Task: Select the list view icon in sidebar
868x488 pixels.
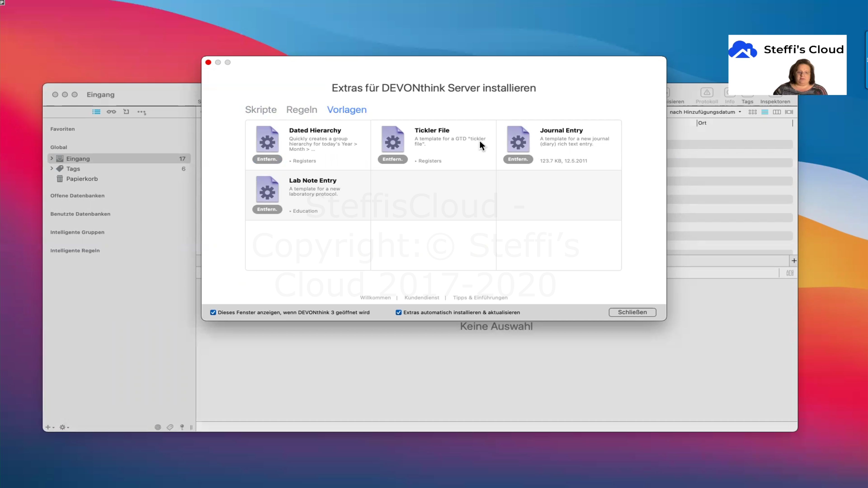Action: click(96, 112)
